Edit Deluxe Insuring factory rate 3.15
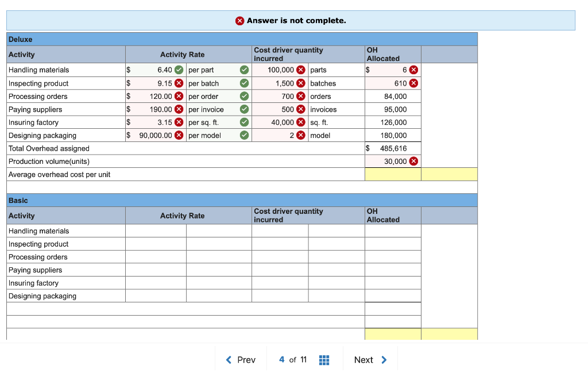The image size is (588, 376). tap(156, 122)
